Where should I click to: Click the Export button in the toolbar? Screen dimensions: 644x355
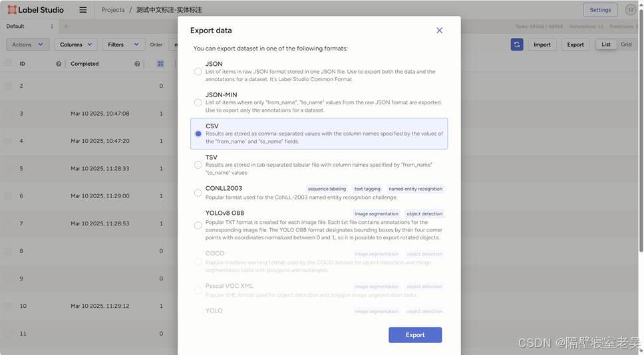click(575, 45)
